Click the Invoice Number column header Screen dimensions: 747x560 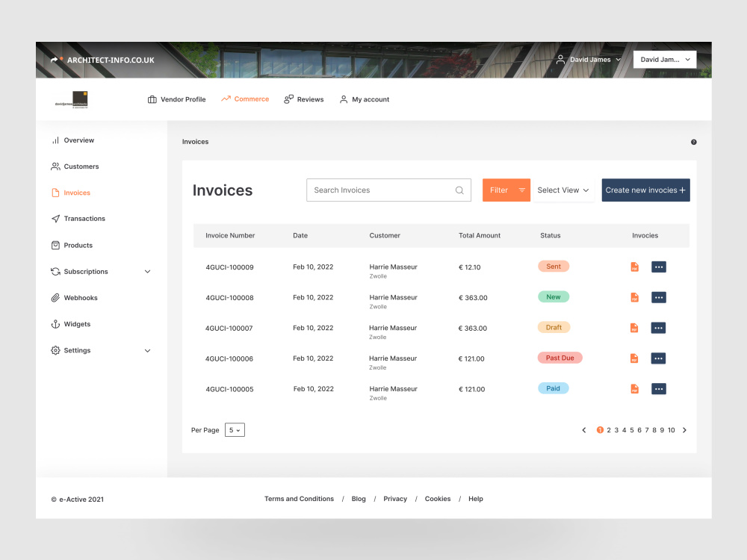pos(230,235)
